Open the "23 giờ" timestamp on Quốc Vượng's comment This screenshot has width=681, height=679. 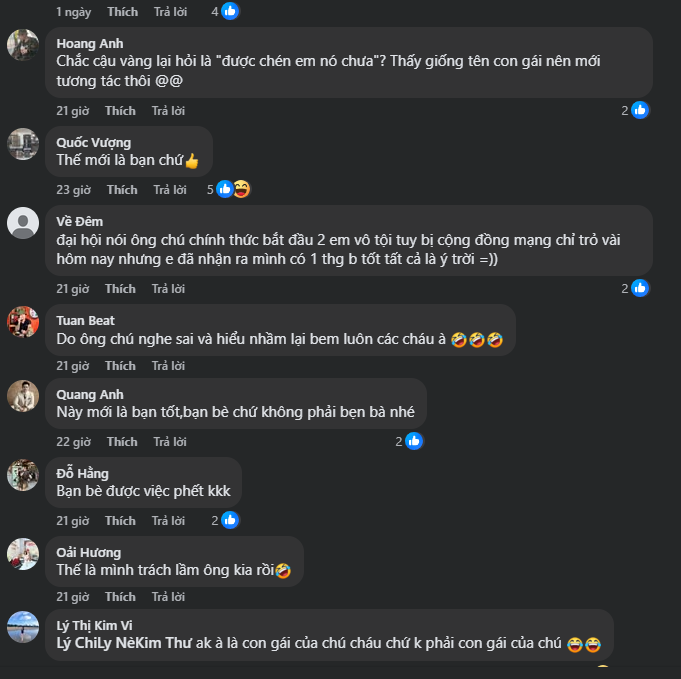coord(73,190)
